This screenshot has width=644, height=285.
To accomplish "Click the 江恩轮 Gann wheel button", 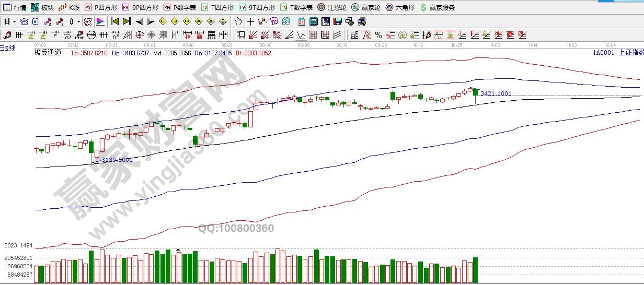I will (x=332, y=7).
